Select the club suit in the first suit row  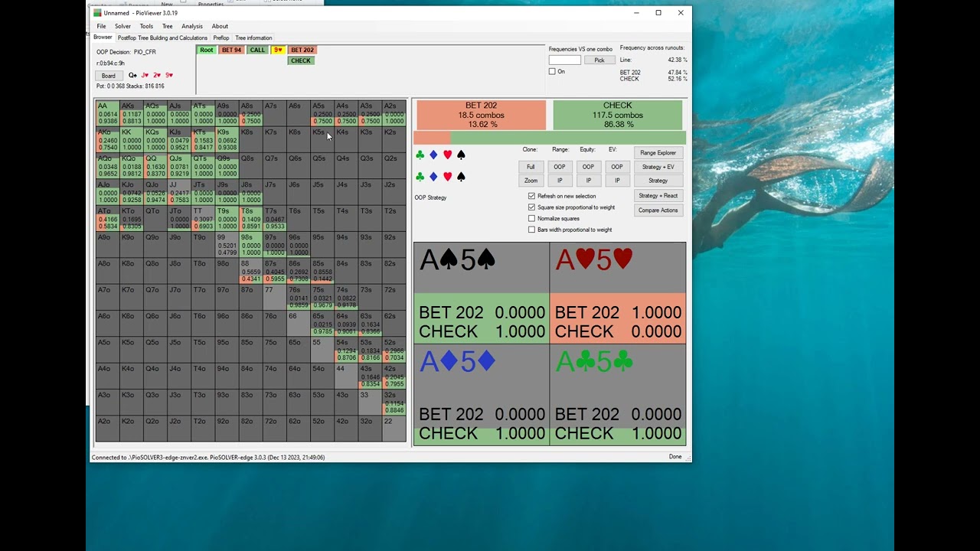coord(420,155)
